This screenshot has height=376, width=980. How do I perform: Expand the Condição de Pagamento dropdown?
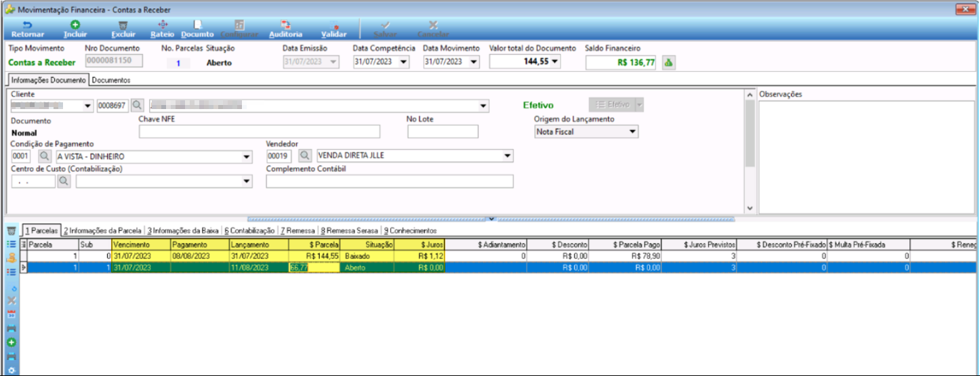[247, 156]
